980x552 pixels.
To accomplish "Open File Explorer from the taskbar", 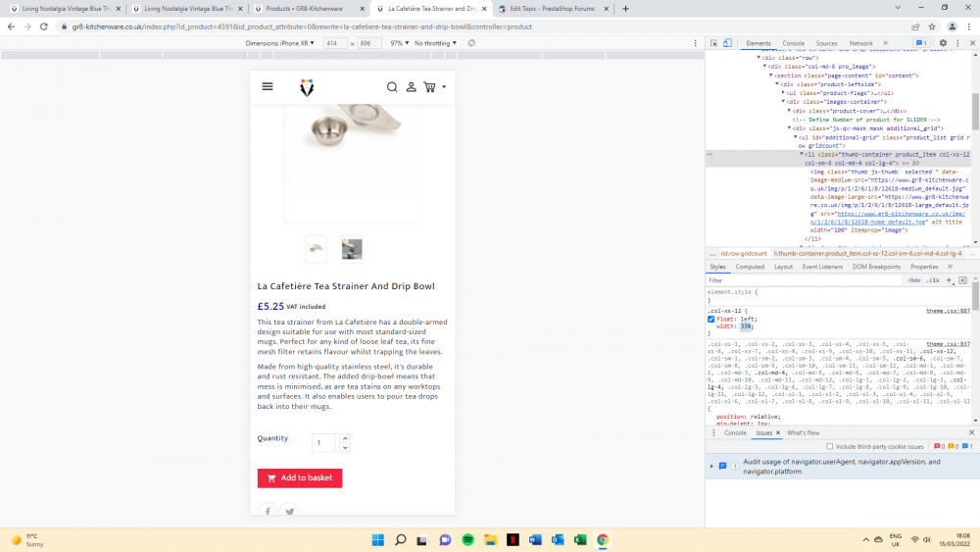I will pyautogui.click(x=490, y=539).
